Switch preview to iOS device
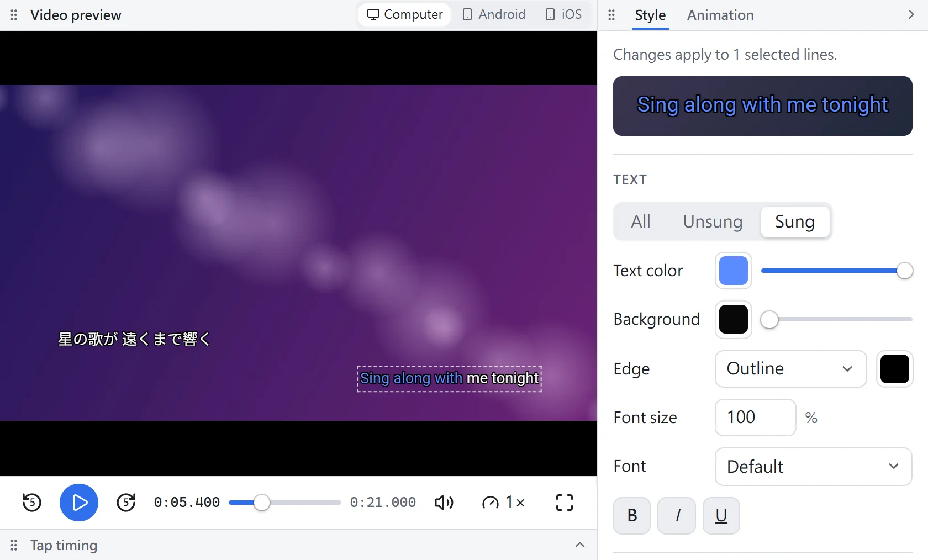 [x=563, y=14]
